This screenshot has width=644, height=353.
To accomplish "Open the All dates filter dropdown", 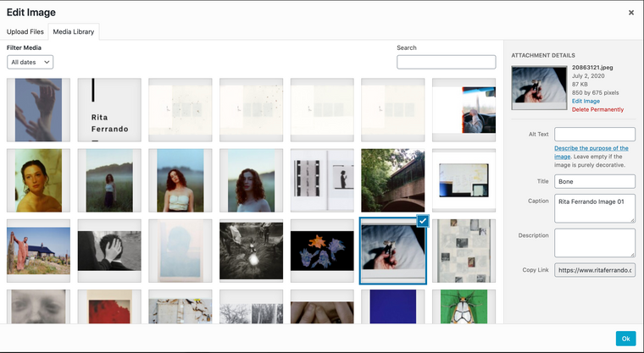I will tap(31, 62).
